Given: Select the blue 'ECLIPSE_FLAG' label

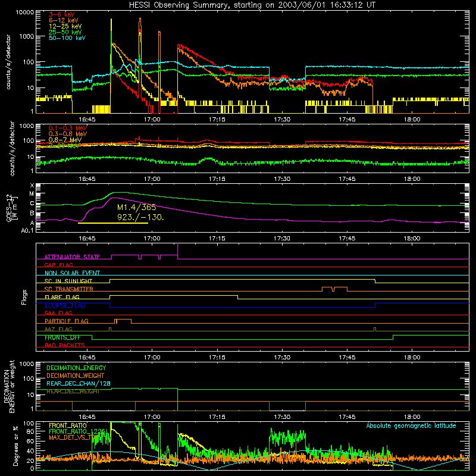Looking at the screenshot, I should point(65,305).
